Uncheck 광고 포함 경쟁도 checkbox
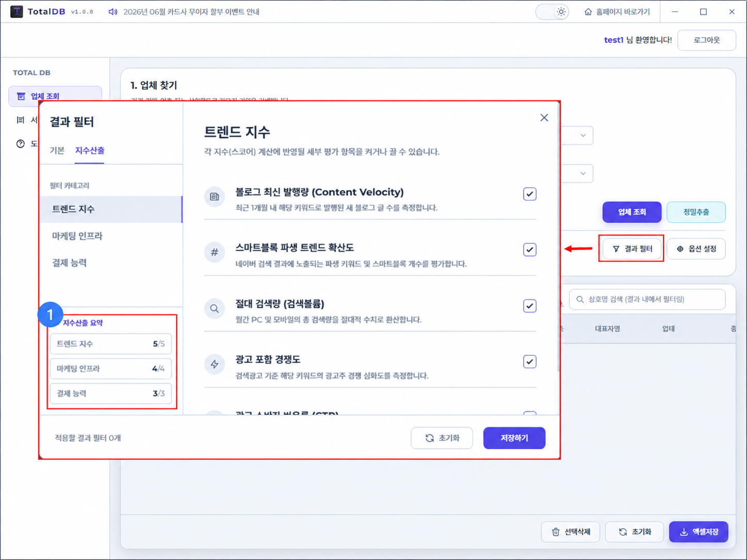 530,361
